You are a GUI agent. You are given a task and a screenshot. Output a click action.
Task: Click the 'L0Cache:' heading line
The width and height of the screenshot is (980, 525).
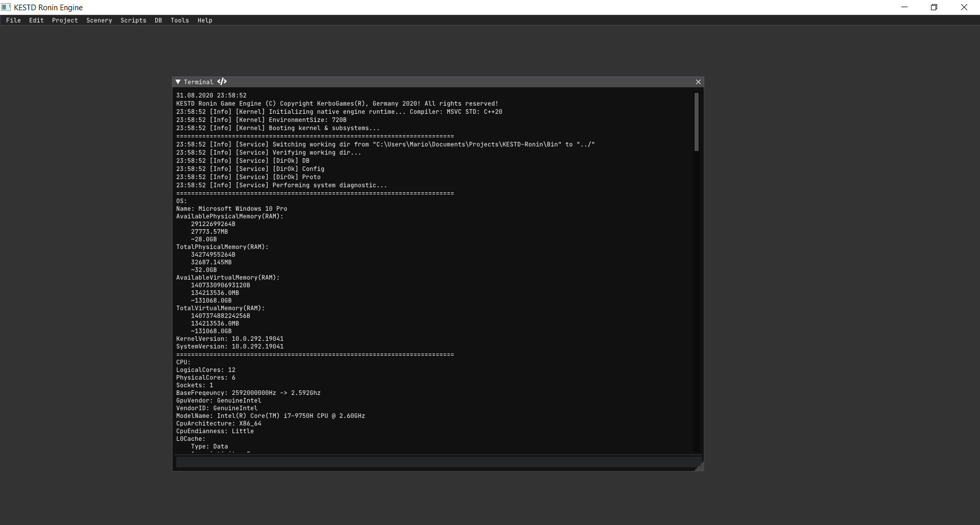(191, 439)
